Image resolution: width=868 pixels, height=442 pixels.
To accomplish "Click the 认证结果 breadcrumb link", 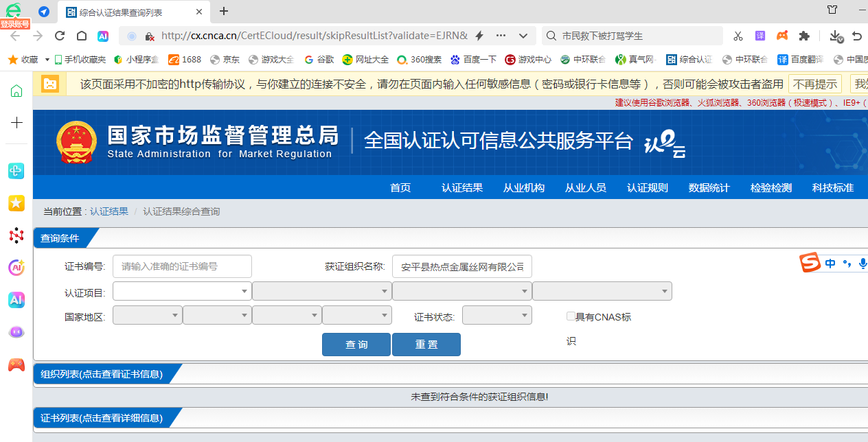I will click(x=109, y=211).
